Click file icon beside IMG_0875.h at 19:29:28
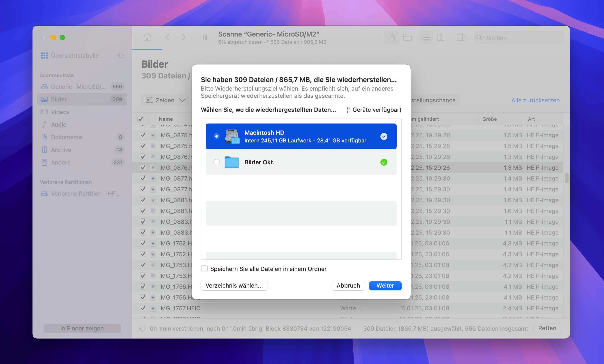 tap(153, 135)
